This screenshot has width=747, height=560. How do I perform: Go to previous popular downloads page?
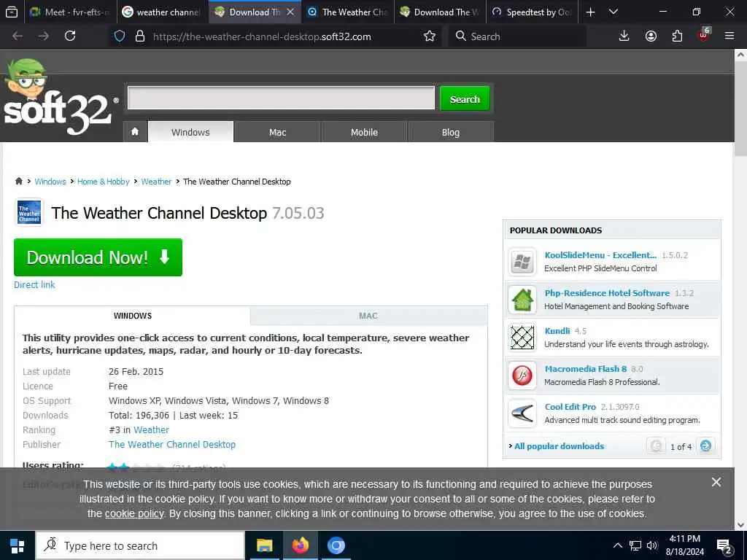point(656,446)
